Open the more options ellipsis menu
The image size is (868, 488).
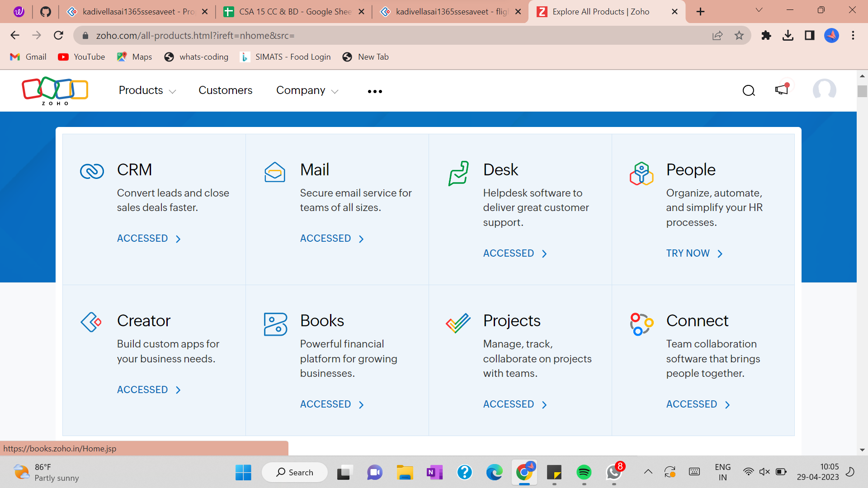point(374,91)
